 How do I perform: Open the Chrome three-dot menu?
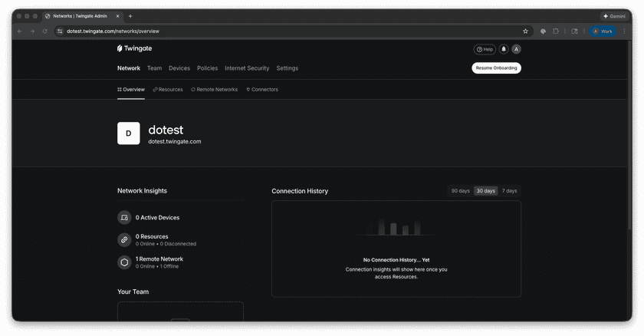[x=623, y=31]
